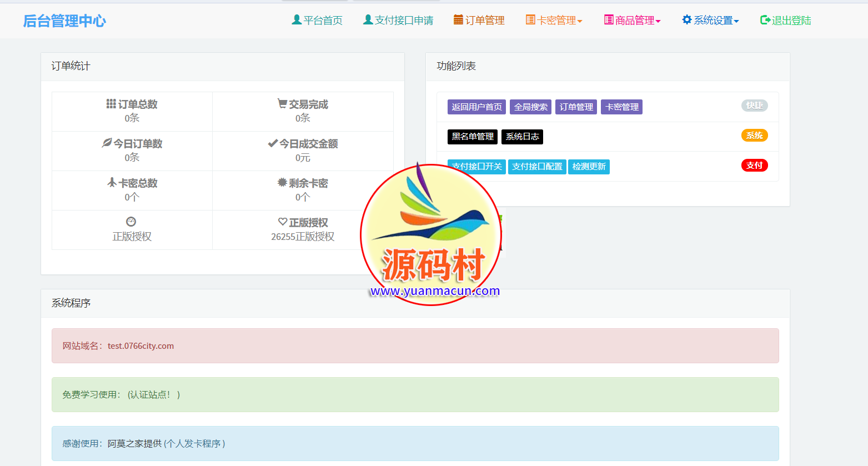Click the 后台管理中心 brand title
Screen dimensions: 868x466
click(x=64, y=21)
